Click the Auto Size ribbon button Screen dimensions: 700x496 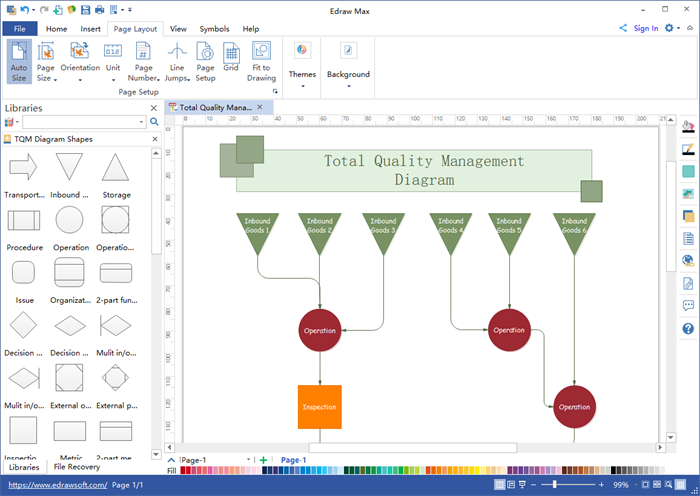coord(19,61)
